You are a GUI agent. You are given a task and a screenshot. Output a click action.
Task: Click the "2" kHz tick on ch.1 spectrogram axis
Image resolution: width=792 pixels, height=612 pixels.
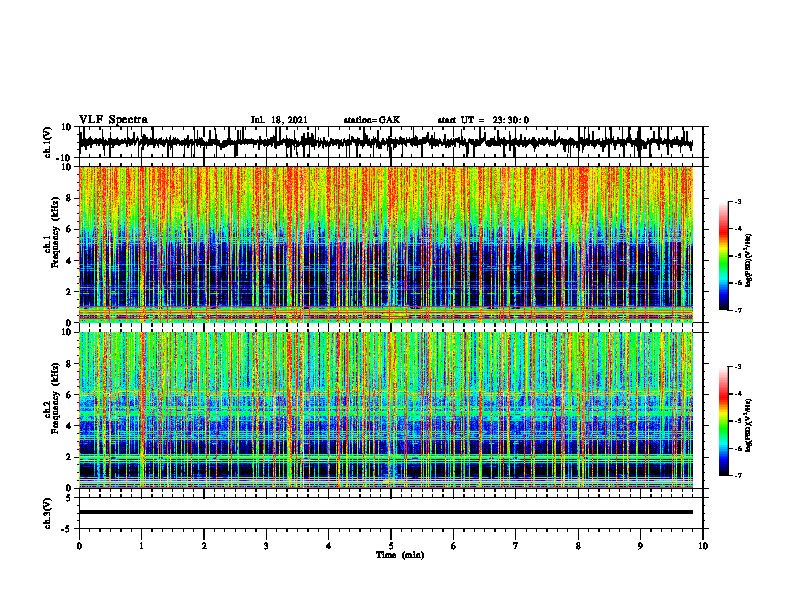point(69,291)
